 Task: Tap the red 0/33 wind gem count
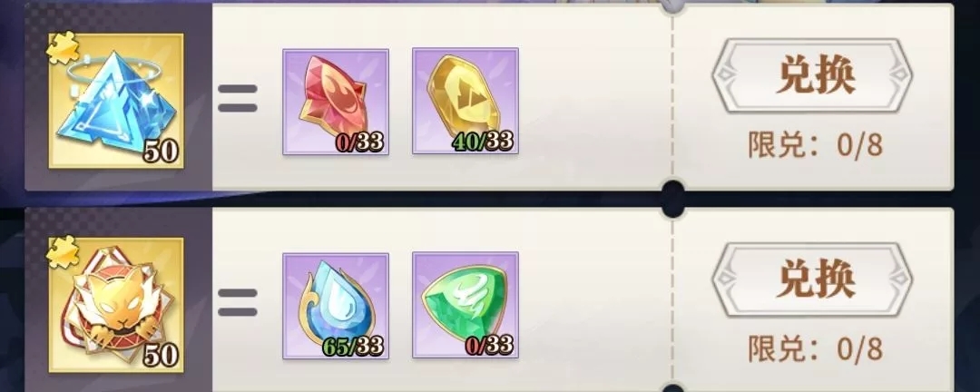coord(489,345)
